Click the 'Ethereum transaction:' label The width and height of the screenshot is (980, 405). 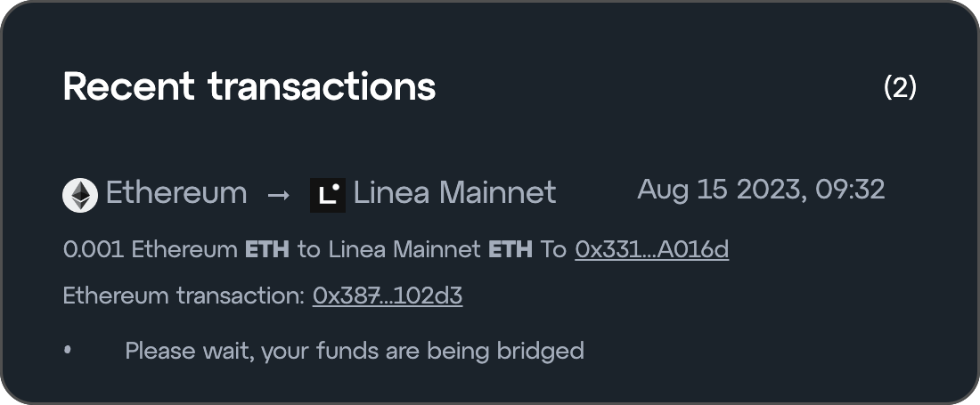point(184,296)
